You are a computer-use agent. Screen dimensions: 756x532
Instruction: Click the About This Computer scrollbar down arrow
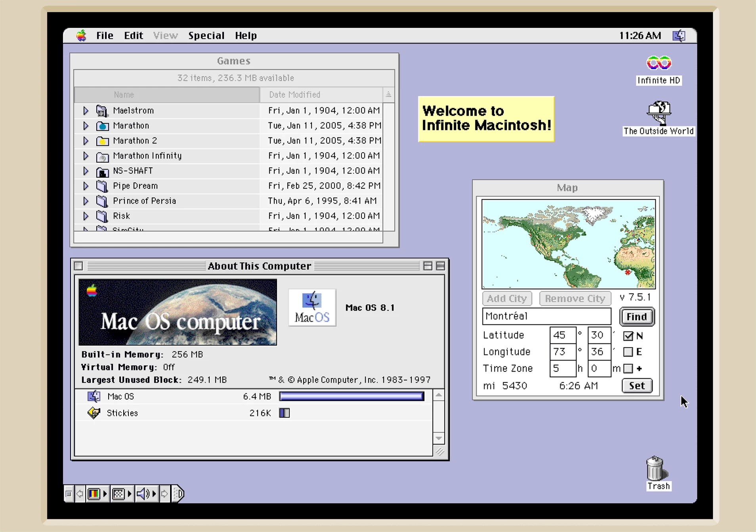click(x=439, y=438)
